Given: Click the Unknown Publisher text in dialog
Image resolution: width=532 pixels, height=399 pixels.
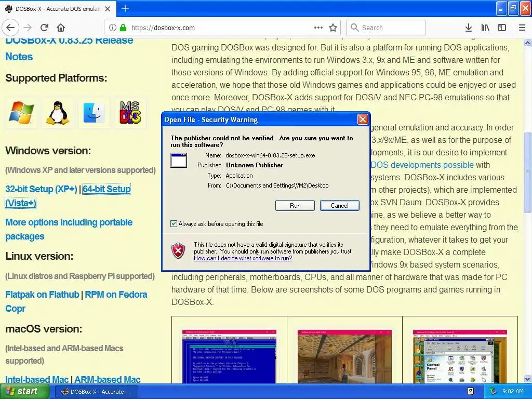Looking at the screenshot, I should pos(254,165).
